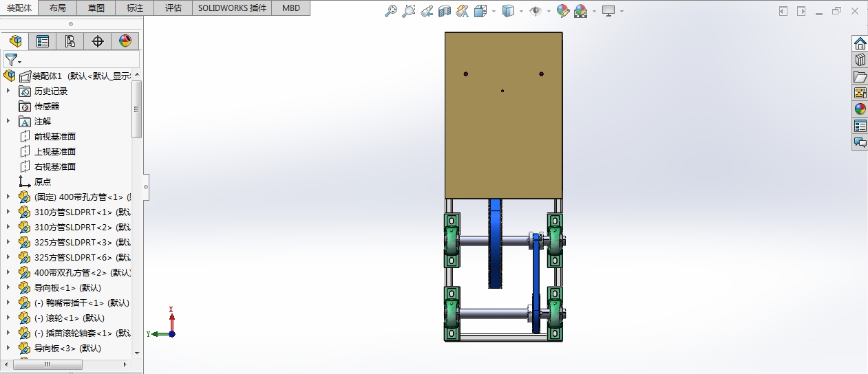Open the PropertyManager tab
Viewport: 868px width, 374px height.
[x=43, y=41]
